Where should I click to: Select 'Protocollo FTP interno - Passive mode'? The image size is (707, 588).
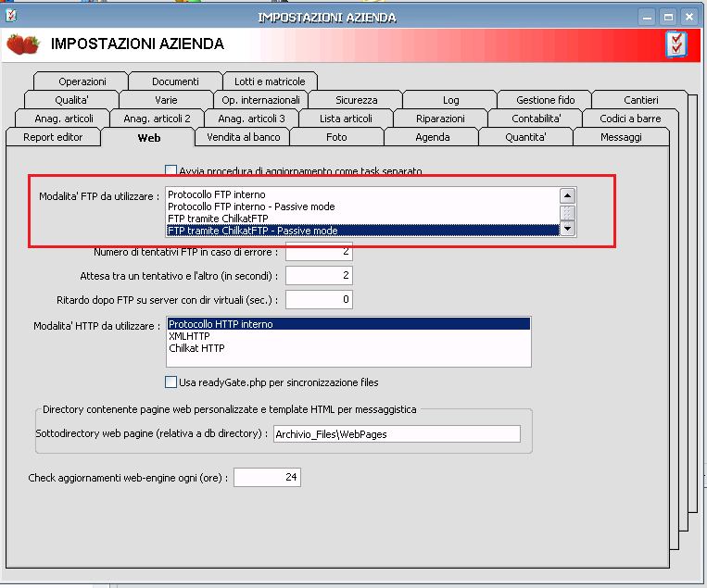point(362,206)
